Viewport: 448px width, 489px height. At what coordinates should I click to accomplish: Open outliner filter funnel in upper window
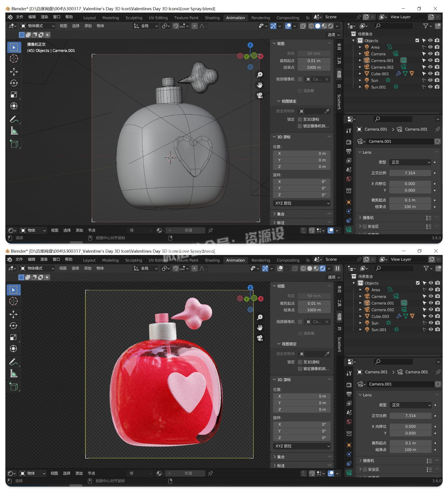pos(426,26)
